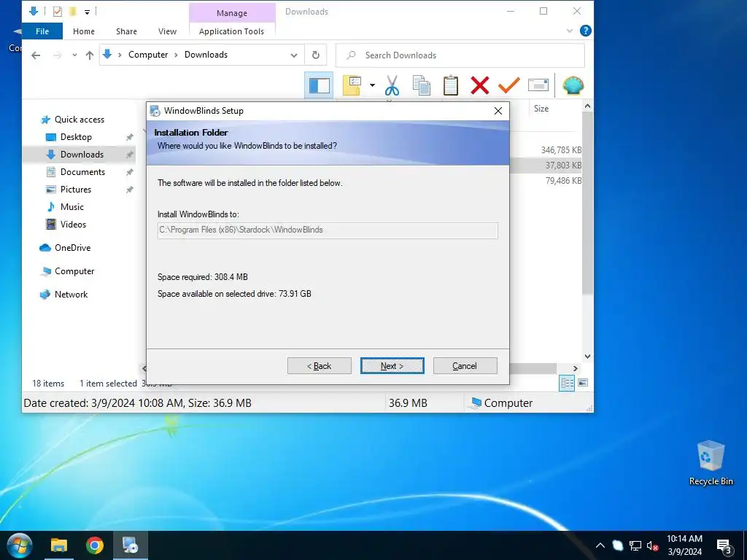The width and height of the screenshot is (747, 560).
Task: Click the quick access new folder icon
Action: (72, 12)
